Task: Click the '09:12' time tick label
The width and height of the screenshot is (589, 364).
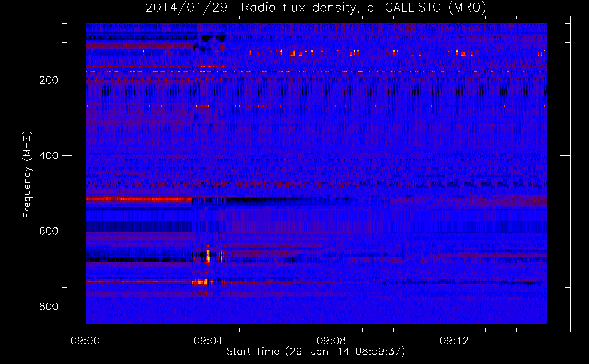Action: [x=454, y=341]
